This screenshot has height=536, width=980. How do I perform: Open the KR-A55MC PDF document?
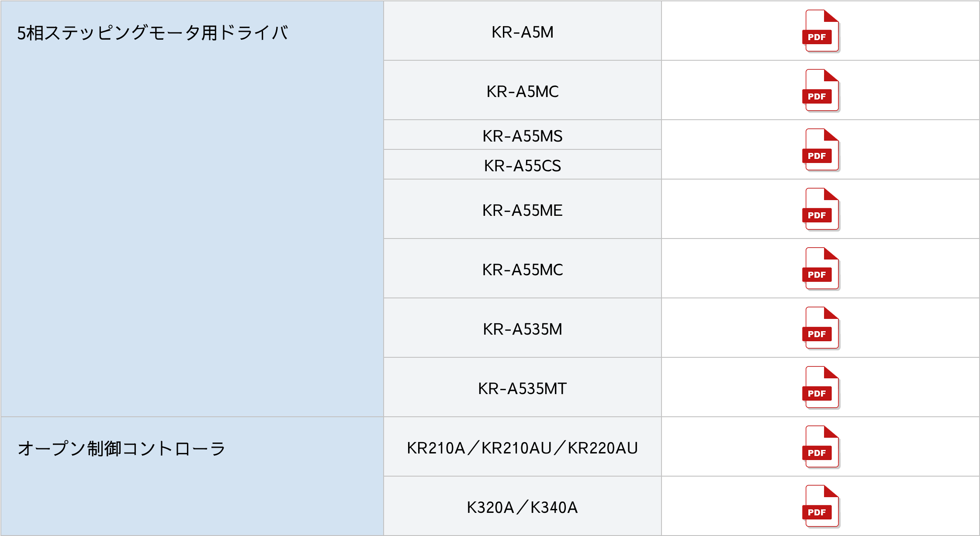pyautogui.click(x=821, y=269)
